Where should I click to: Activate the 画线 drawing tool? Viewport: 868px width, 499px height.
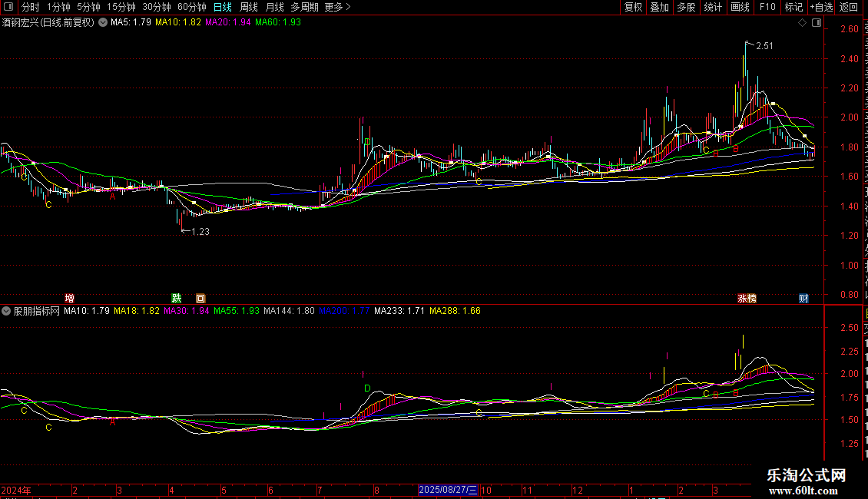pyautogui.click(x=740, y=7)
